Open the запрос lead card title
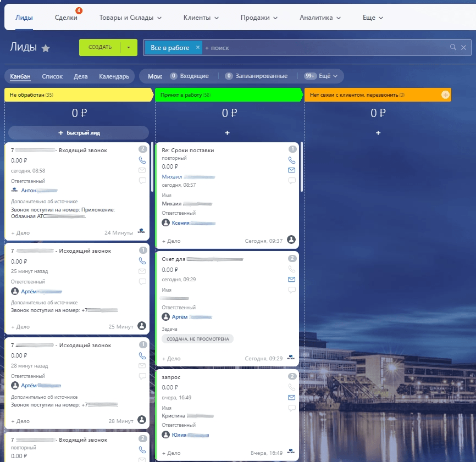476x462 pixels. pyautogui.click(x=171, y=377)
